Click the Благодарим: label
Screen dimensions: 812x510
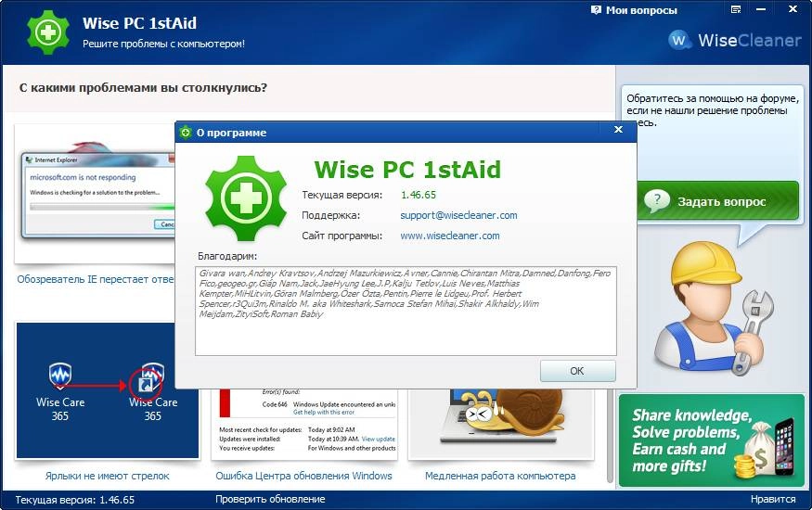click(x=226, y=256)
